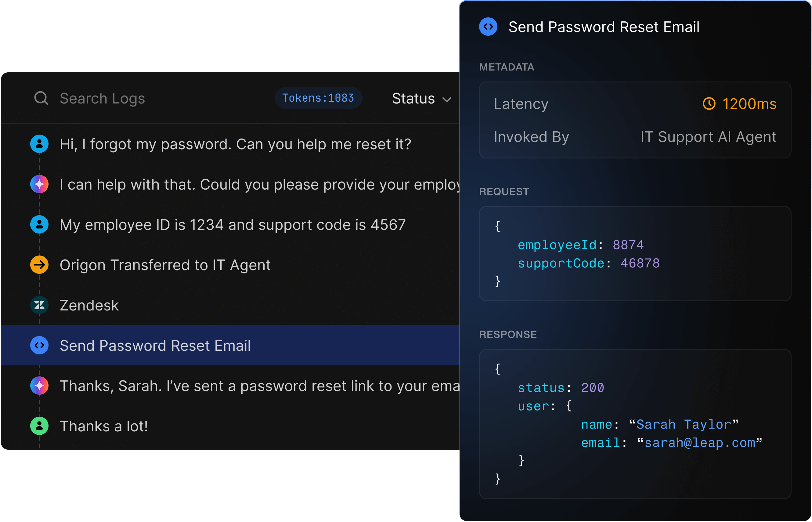
Task: Select the Send Password Reset Email log entry
Action: [x=155, y=345]
